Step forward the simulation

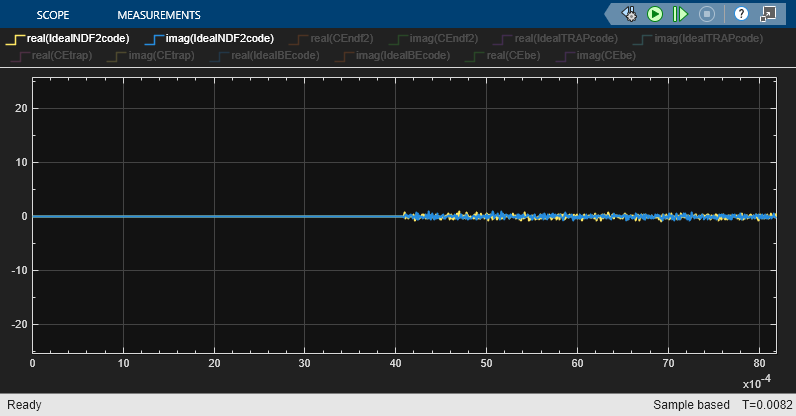[680, 14]
